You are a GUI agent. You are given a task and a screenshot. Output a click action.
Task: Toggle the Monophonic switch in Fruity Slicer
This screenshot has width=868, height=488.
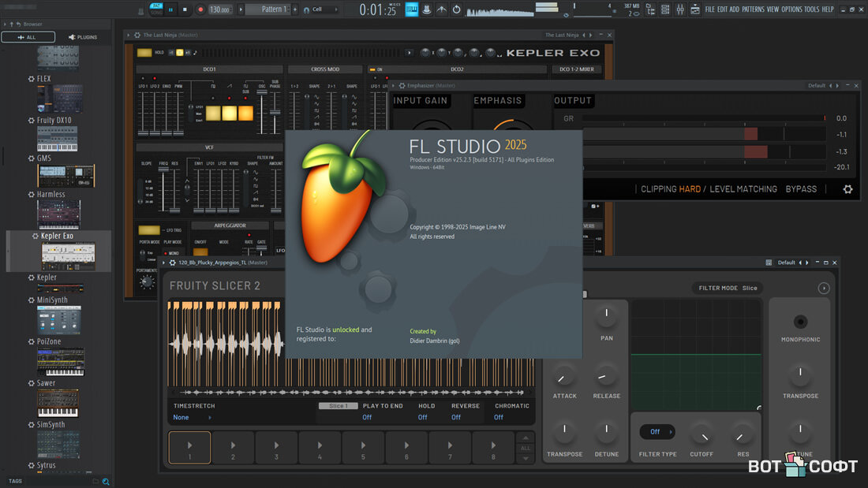coord(800,322)
